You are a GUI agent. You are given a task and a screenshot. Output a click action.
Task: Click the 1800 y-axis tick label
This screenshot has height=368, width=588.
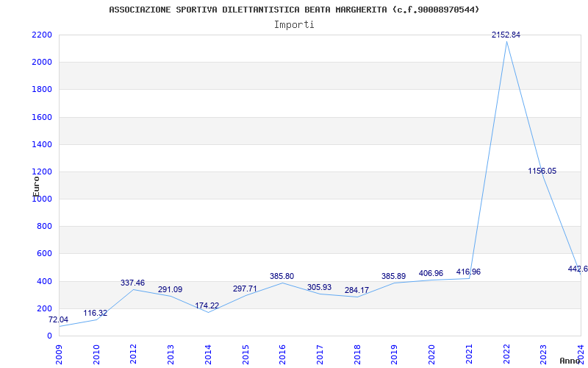coord(42,90)
